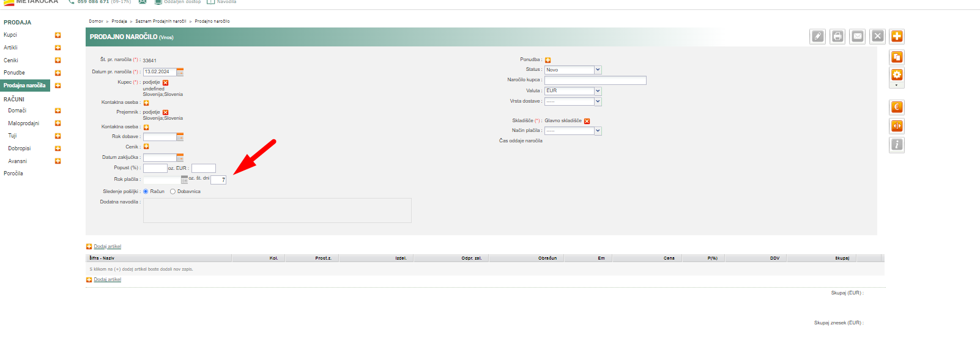980x347 pixels.
Task: Go to Prodaja breadcrumb link
Action: (x=119, y=21)
